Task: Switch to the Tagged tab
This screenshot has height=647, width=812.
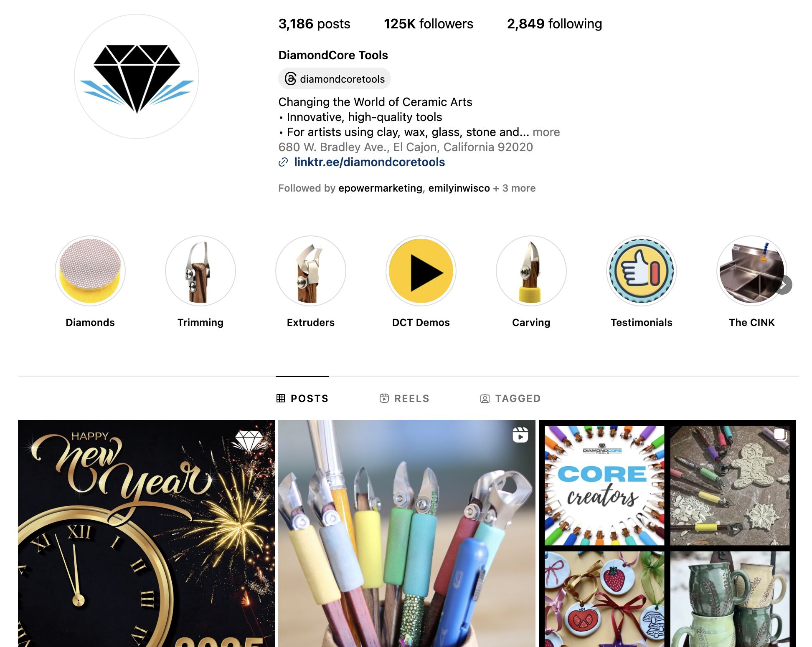Action: (510, 398)
